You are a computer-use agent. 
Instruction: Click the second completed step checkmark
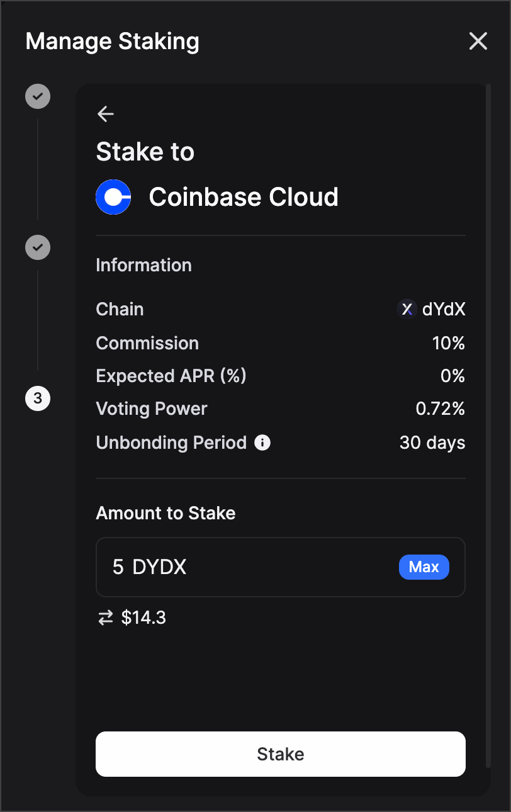pos(38,247)
